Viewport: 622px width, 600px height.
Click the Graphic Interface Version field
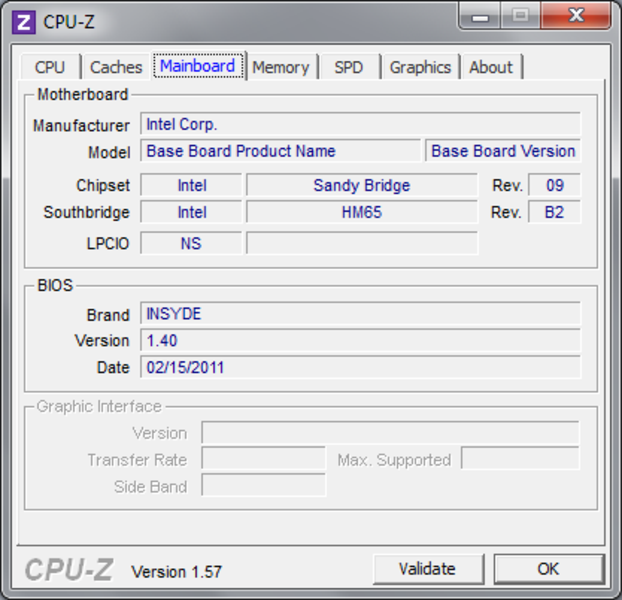[390, 432]
